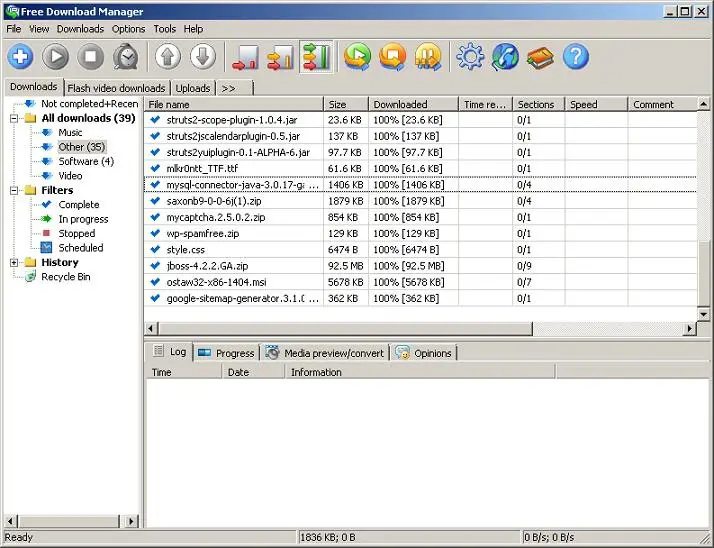Viewport: 714px width, 548px height.
Task: Switch to the Uploads tab
Action: (193, 88)
